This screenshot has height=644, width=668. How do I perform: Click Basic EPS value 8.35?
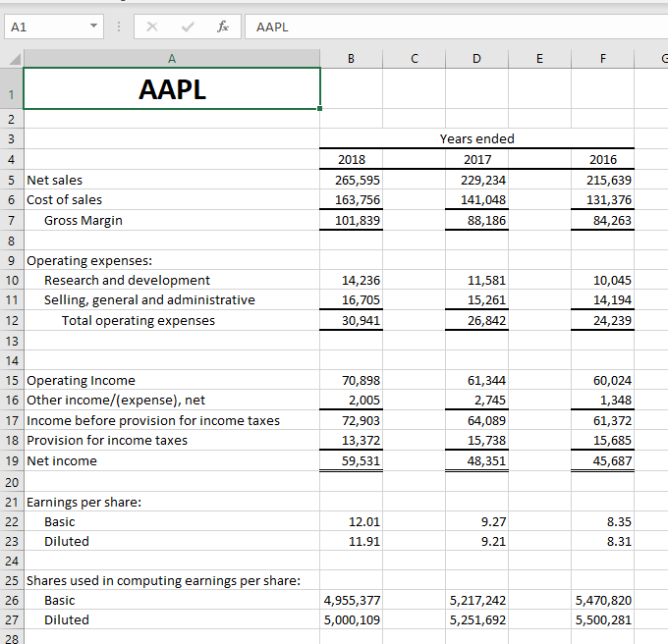coord(602,521)
